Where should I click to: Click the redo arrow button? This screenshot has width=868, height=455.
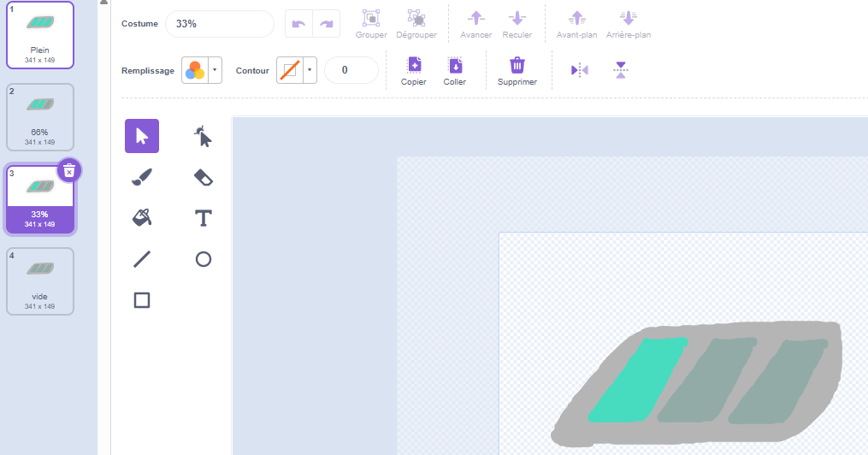[326, 24]
